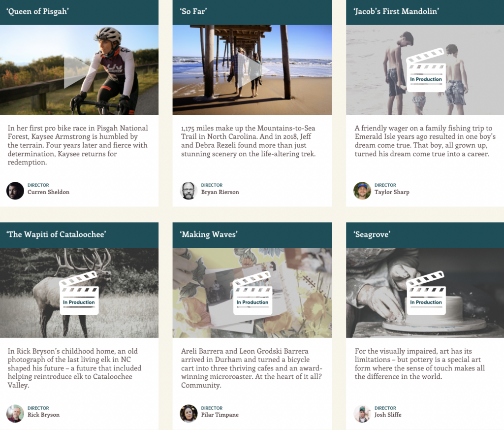Click the director name Pilar Timpane
Screen dimensions: 504x430
click(220, 415)
